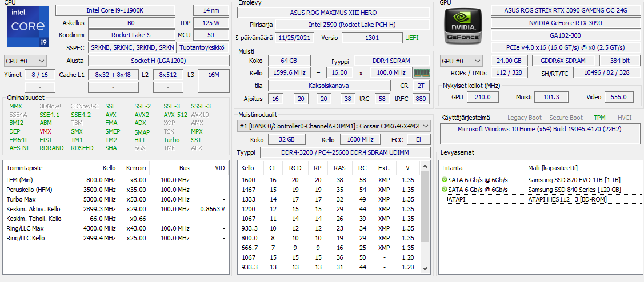Click the L2 cache value 8x512
644x282 pixels.
(x=169, y=75)
